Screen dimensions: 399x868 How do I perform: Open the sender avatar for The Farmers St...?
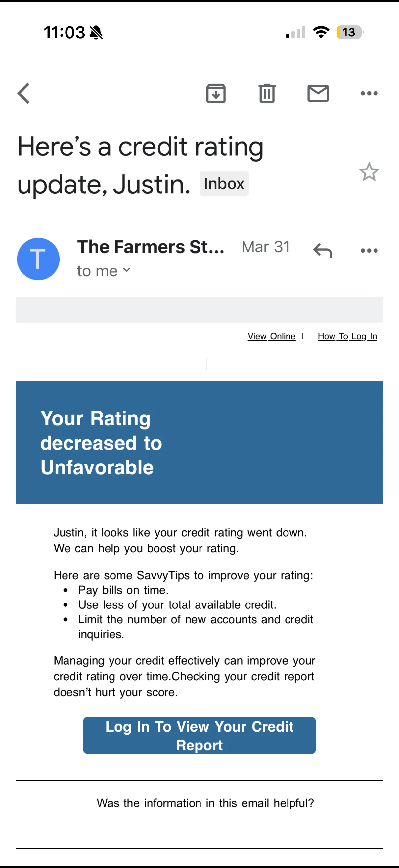(38, 259)
